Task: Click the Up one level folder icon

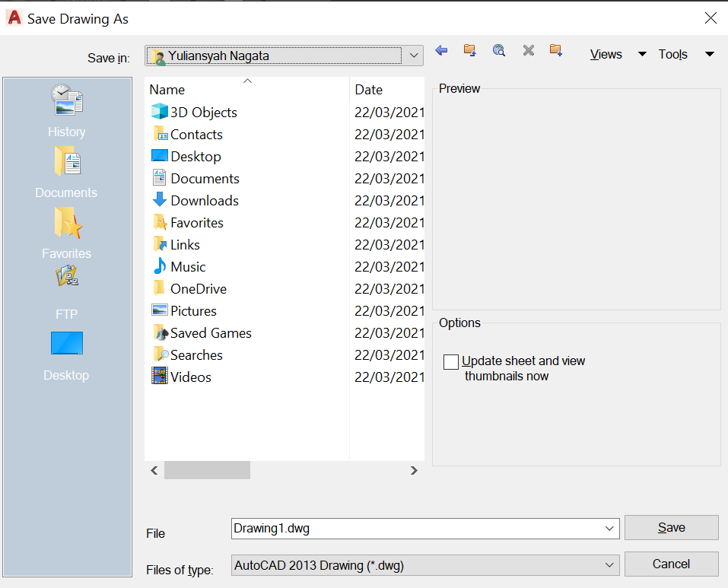Action: click(x=470, y=50)
